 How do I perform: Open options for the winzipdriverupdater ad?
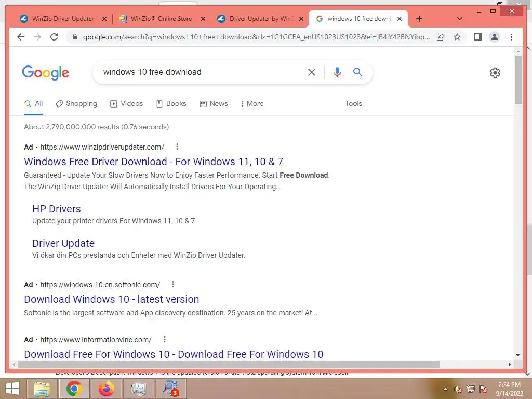pos(177,147)
